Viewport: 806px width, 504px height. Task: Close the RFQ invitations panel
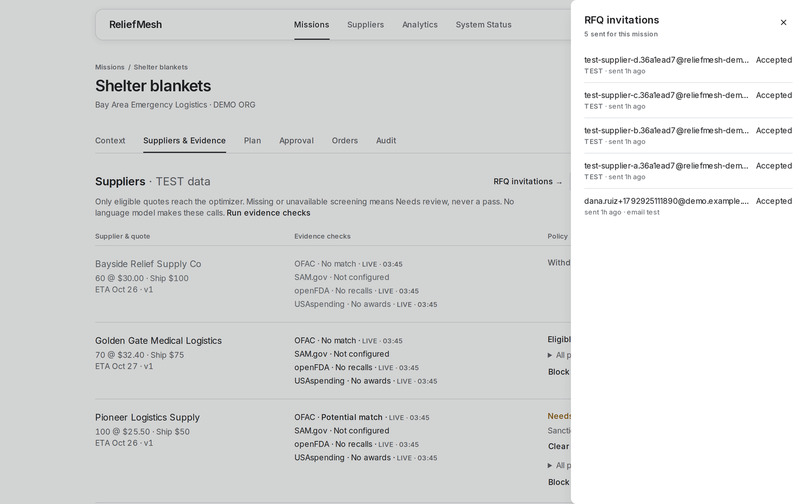[783, 23]
